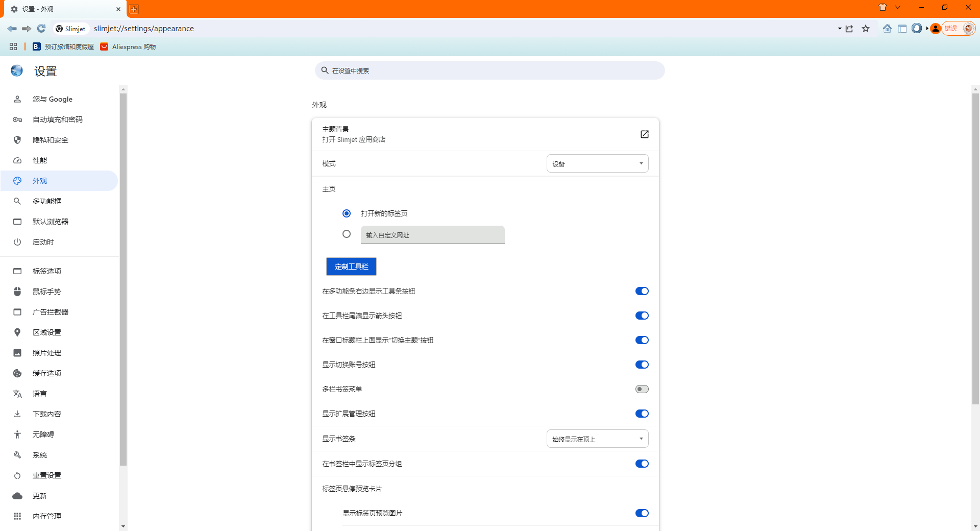Open the 模式 dropdown showing 设备
980x531 pixels.
(x=597, y=163)
